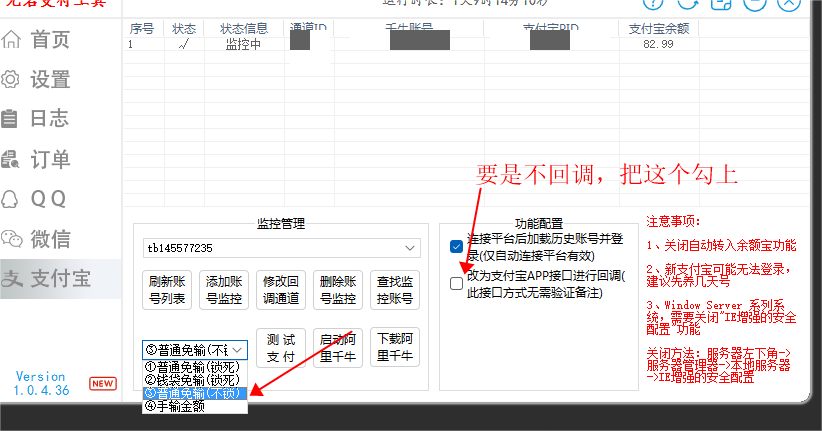
Task: Click the 状态信息 column header
Action: click(244, 28)
